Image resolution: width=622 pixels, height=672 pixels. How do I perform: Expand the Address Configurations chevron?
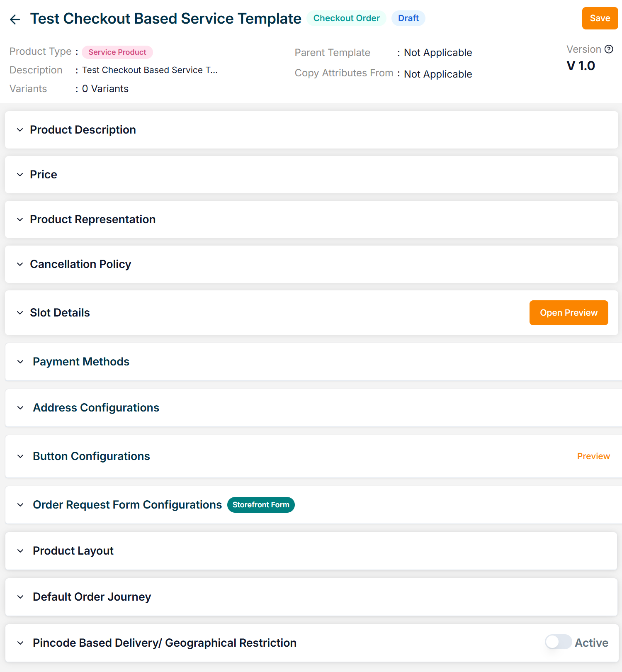[20, 408]
